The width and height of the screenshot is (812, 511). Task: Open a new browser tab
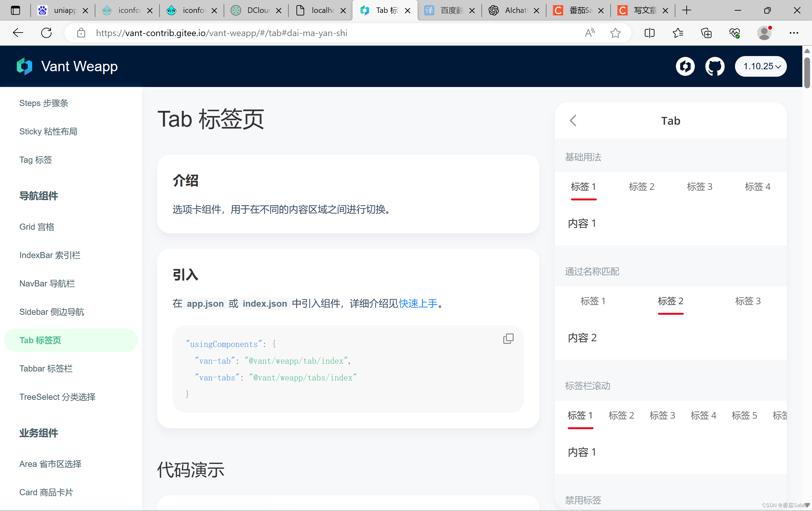pyautogui.click(x=687, y=10)
